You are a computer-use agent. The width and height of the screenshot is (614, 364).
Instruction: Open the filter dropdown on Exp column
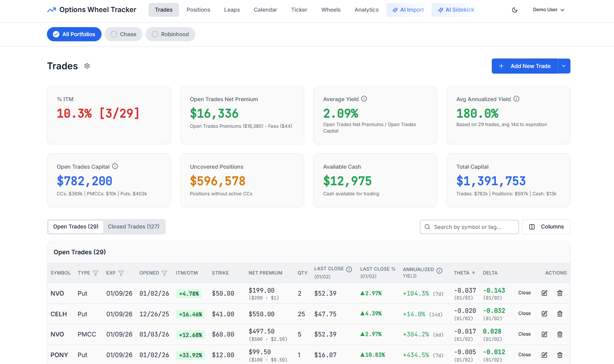click(122, 273)
